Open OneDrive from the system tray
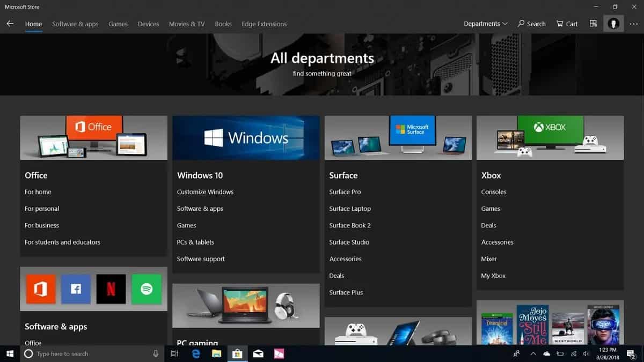This screenshot has width=644, height=362. point(546,353)
